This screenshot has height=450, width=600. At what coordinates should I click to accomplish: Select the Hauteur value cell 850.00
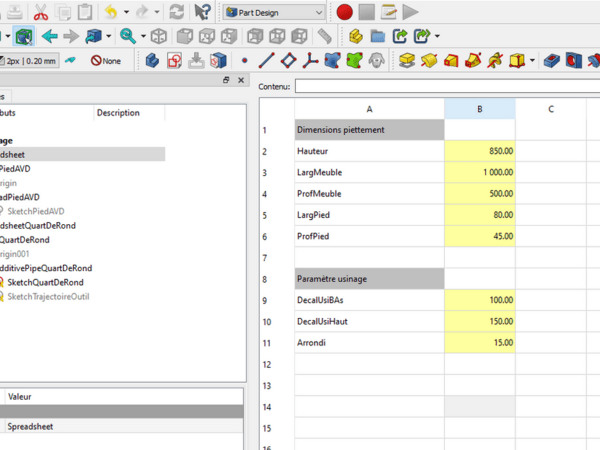pos(479,151)
